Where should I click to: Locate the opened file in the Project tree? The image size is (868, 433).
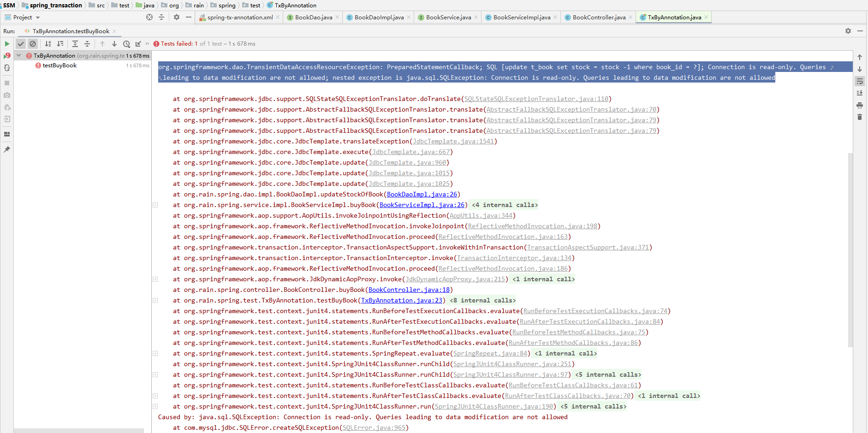149,18
